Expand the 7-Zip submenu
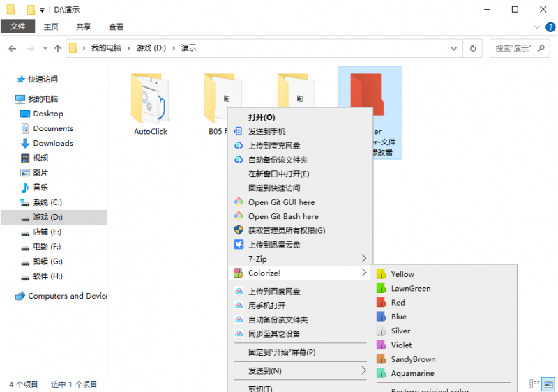 click(x=300, y=259)
